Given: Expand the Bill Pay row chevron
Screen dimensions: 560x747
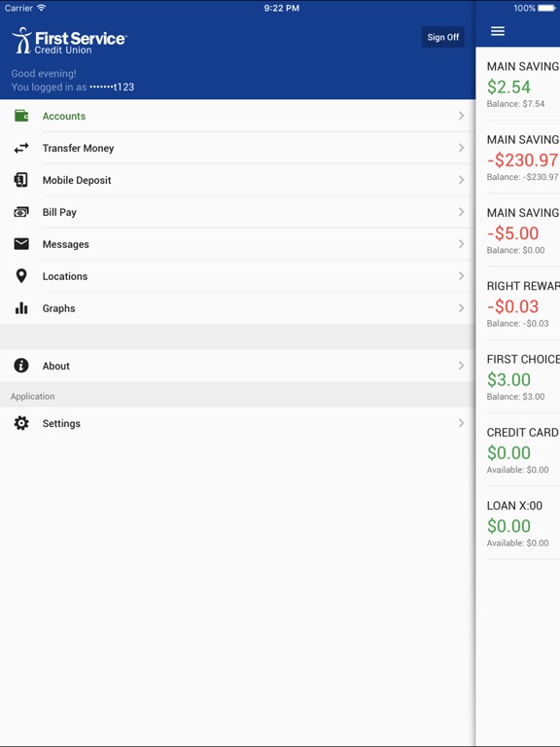Looking at the screenshot, I should 461,212.
